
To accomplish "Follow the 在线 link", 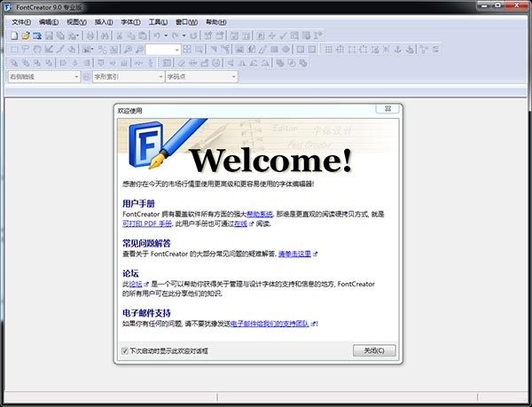I will pyautogui.click(x=240, y=223).
